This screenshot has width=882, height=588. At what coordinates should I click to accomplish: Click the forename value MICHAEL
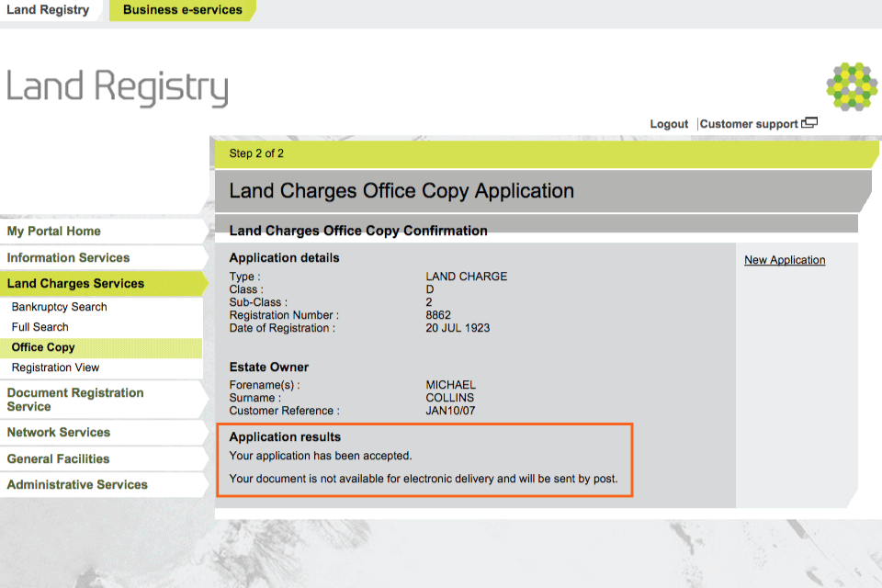tap(450, 385)
